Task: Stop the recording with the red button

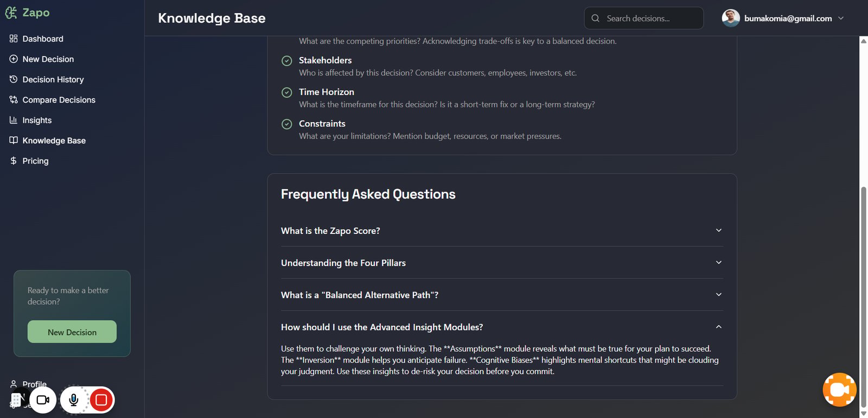Action: (x=101, y=400)
